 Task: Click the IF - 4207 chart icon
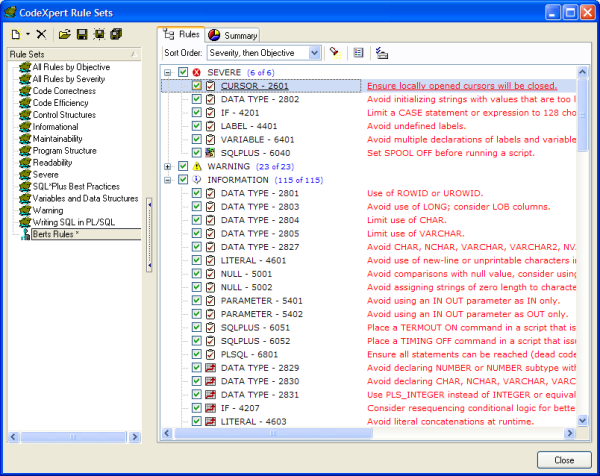point(210,408)
